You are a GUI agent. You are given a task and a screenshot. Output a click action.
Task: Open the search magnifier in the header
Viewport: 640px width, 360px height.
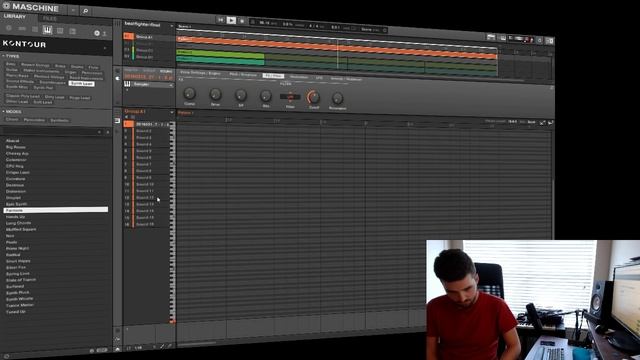click(x=85, y=11)
